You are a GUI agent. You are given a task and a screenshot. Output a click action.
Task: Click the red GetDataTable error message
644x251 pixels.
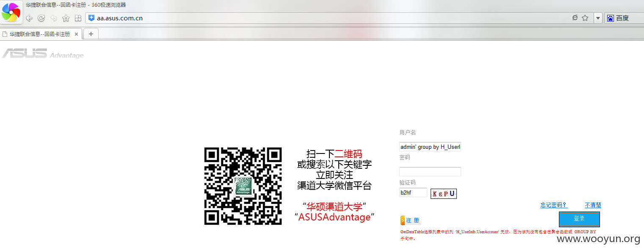(x=498, y=235)
